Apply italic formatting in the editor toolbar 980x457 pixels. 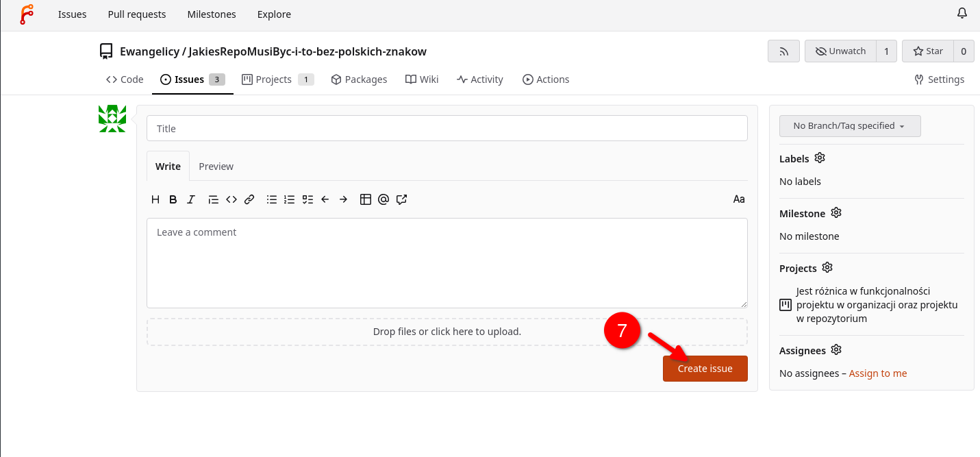[x=191, y=199]
